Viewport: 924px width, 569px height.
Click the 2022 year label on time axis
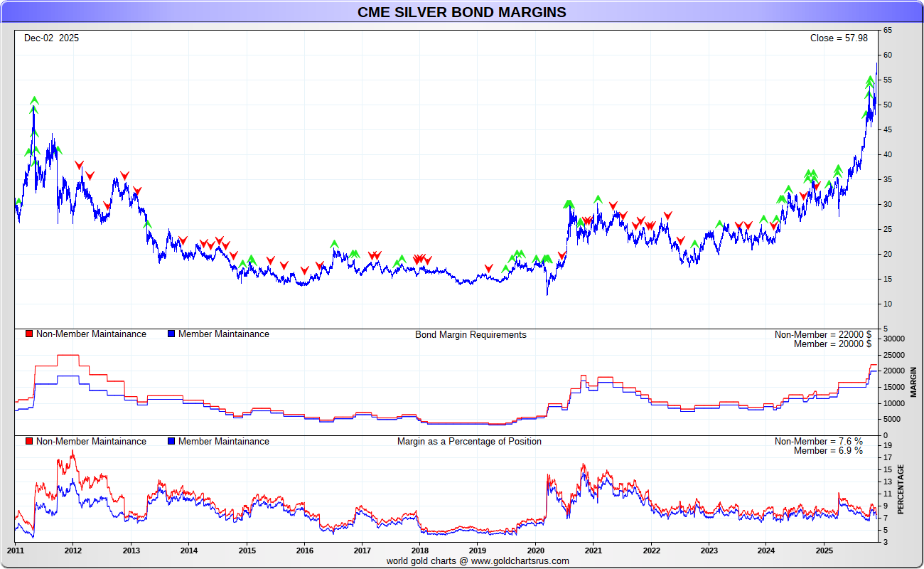(651, 551)
